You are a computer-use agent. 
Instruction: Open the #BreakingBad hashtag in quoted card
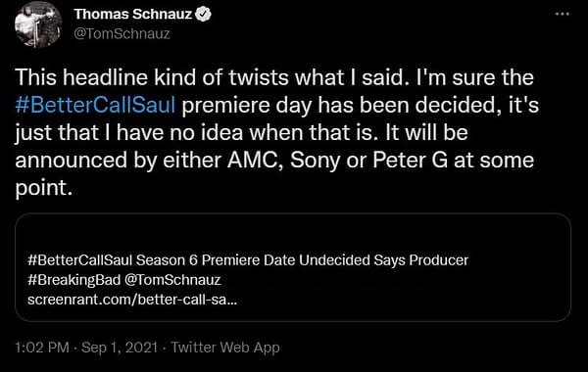coord(73,280)
